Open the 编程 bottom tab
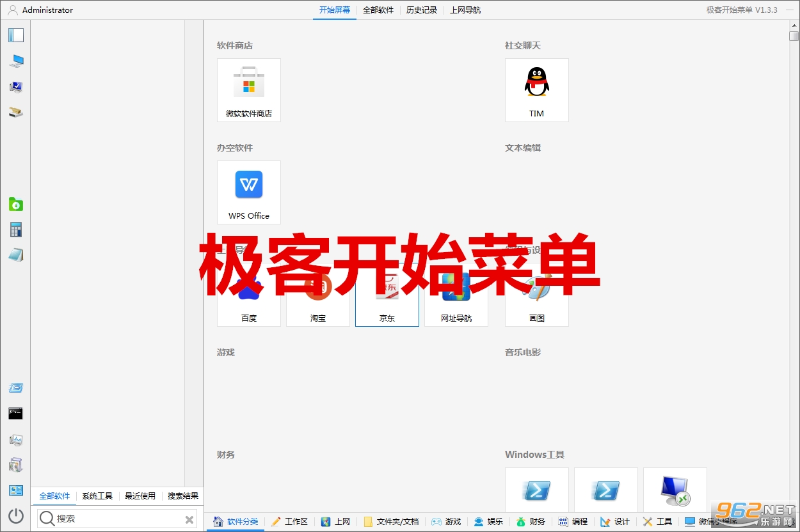The height and width of the screenshot is (532, 800). point(573,522)
